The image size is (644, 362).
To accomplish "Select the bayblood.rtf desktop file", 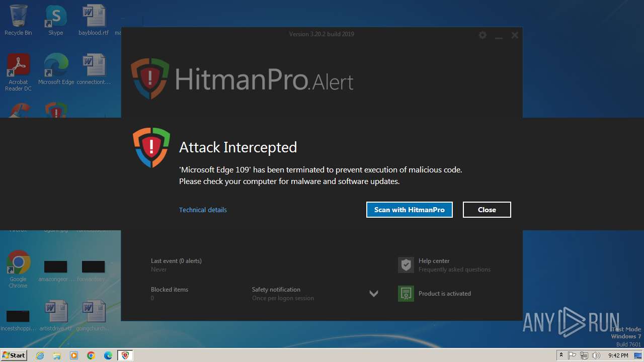I will [94, 20].
